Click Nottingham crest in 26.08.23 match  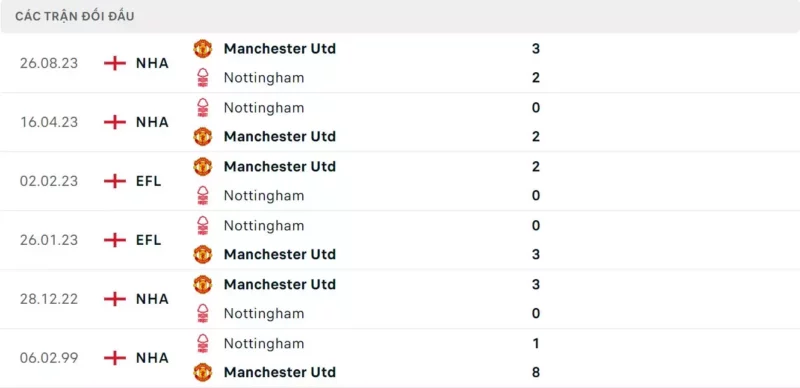(x=203, y=78)
